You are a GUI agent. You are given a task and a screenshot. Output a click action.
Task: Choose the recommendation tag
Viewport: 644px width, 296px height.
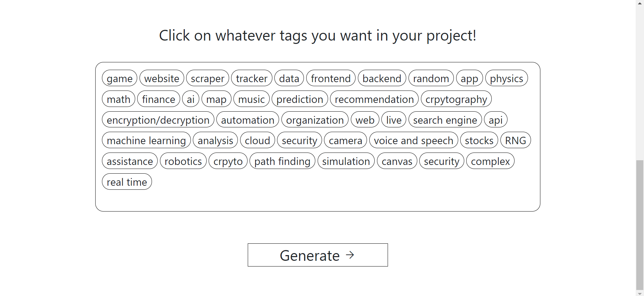click(x=374, y=99)
